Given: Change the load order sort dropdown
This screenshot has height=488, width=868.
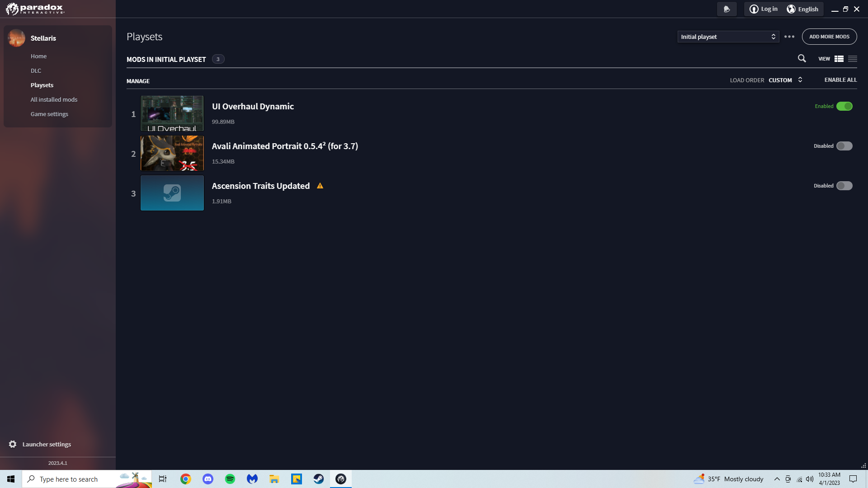Looking at the screenshot, I should [x=786, y=80].
